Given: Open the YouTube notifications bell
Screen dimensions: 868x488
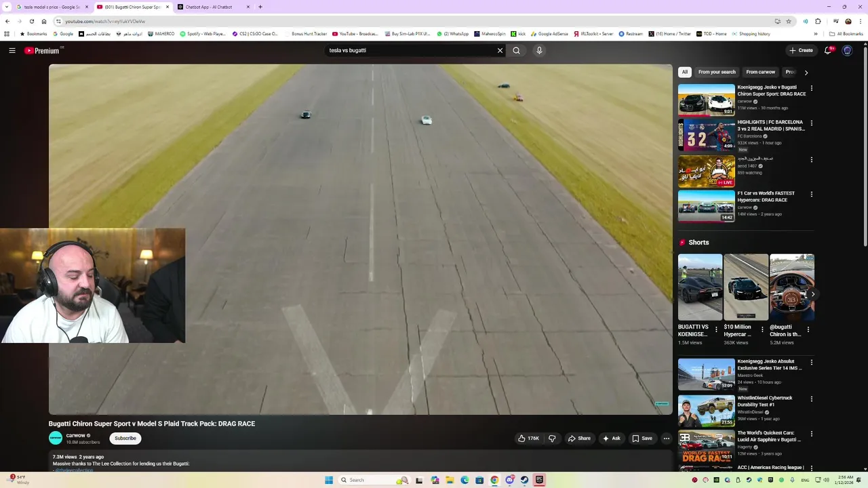Looking at the screenshot, I should 828,50.
